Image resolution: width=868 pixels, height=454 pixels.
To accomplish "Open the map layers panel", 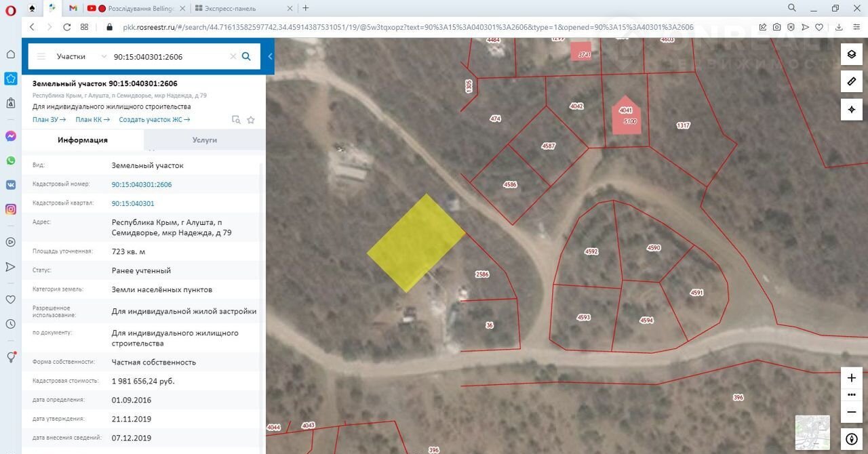I will pos(852,54).
